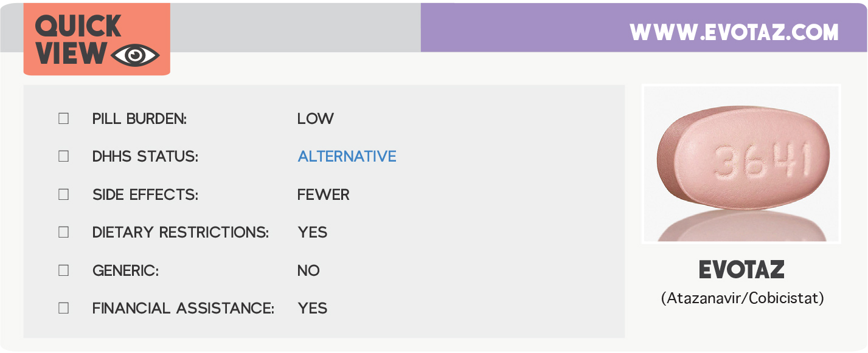868x353 pixels.
Task: Select the LOW pill burden value
Action: coord(315,119)
